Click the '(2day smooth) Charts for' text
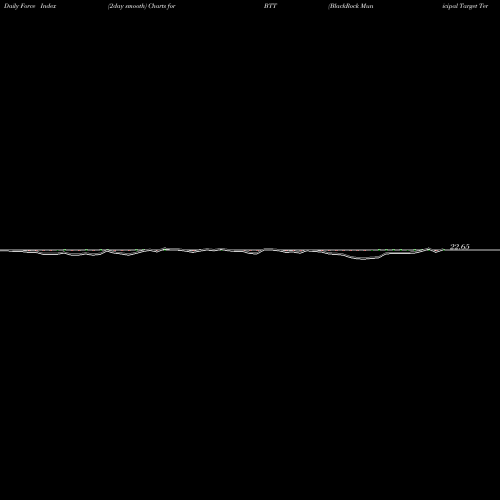Viewport: 500px width, 500px height. pos(142,6)
